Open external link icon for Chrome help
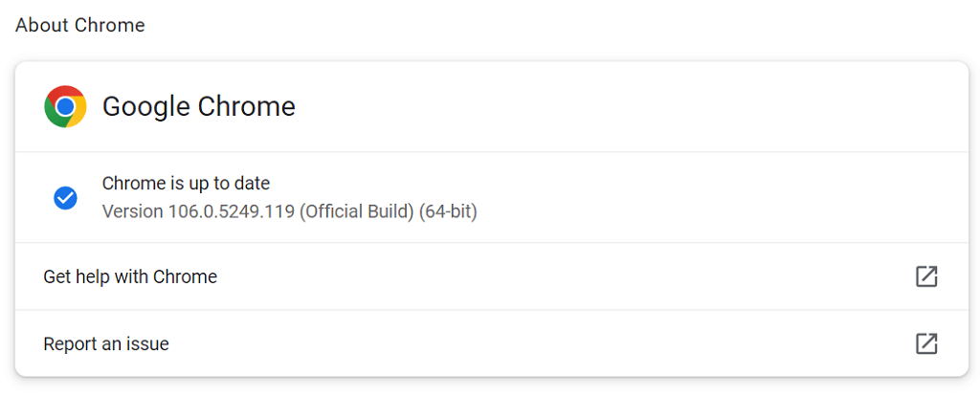The image size is (980, 397). pyautogui.click(x=925, y=276)
